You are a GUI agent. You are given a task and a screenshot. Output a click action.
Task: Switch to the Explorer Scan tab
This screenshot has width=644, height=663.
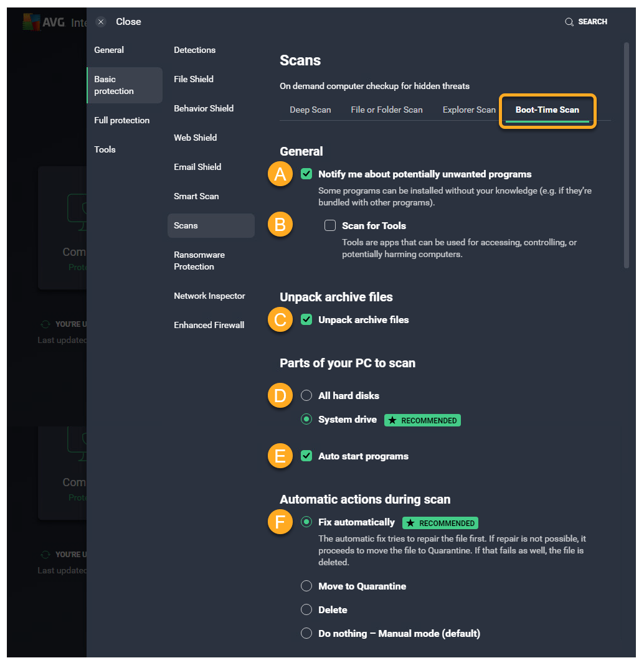tap(469, 110)
